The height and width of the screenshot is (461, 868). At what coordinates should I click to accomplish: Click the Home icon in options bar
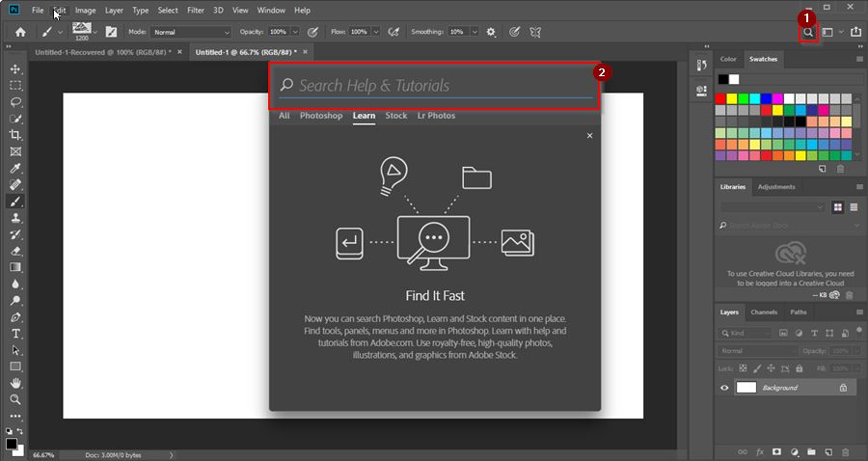20,32
